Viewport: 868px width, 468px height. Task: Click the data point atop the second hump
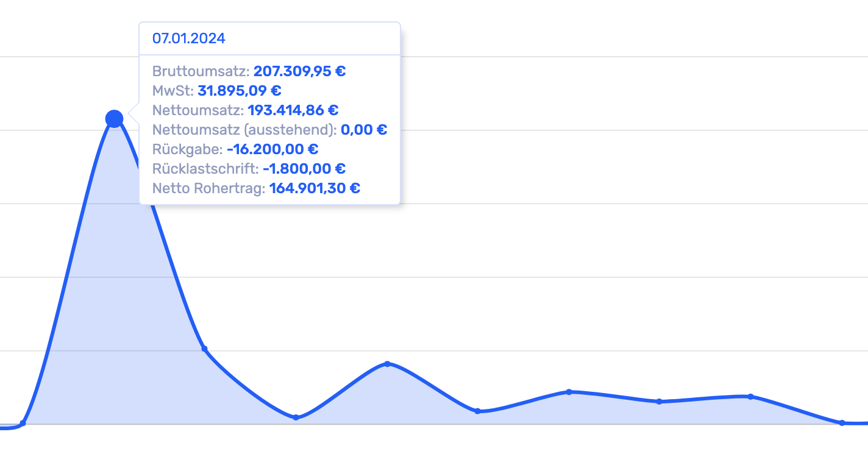pyautogui.click(x=387, y=364)
